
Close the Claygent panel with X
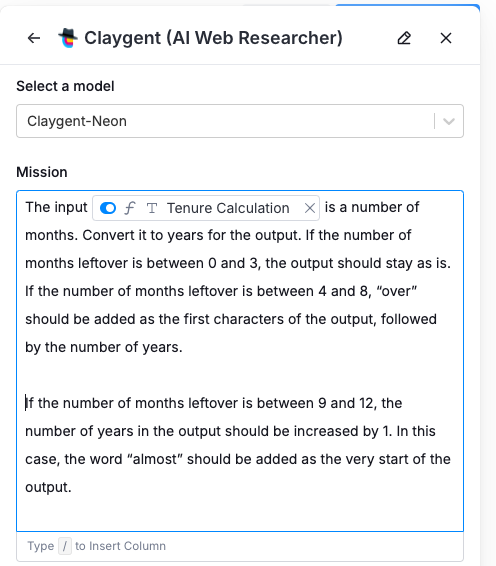[x=446, y=38]
